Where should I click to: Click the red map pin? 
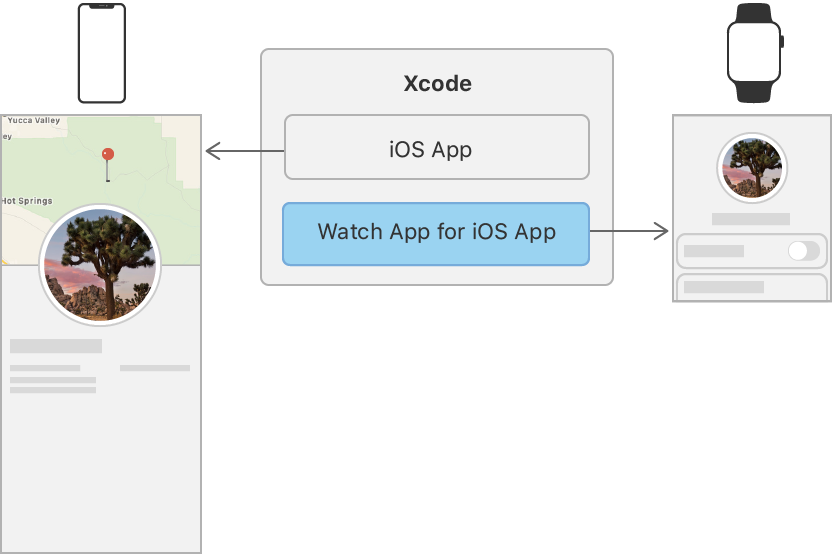[x=108, y=155]
